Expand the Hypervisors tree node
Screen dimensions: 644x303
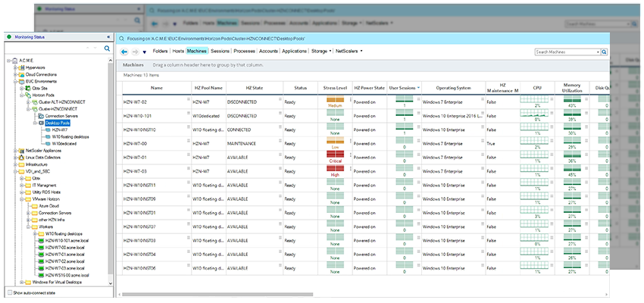click(x=16, y=67)
